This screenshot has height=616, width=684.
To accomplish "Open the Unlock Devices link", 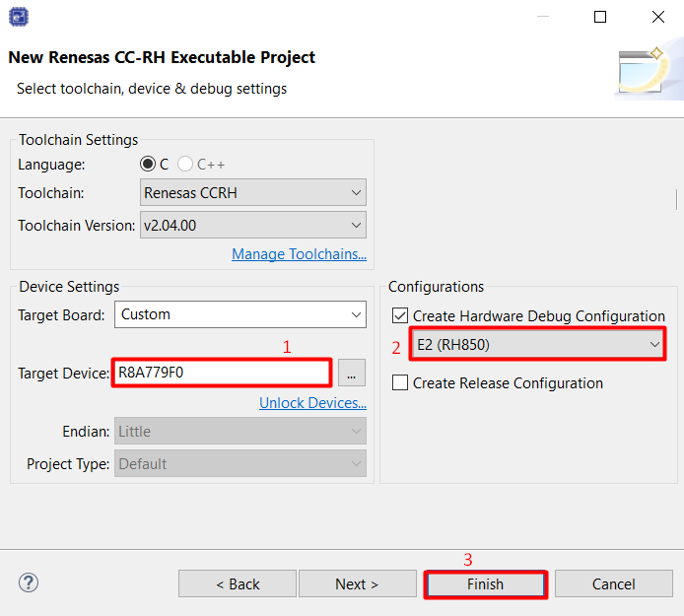I will coord(312,403).
